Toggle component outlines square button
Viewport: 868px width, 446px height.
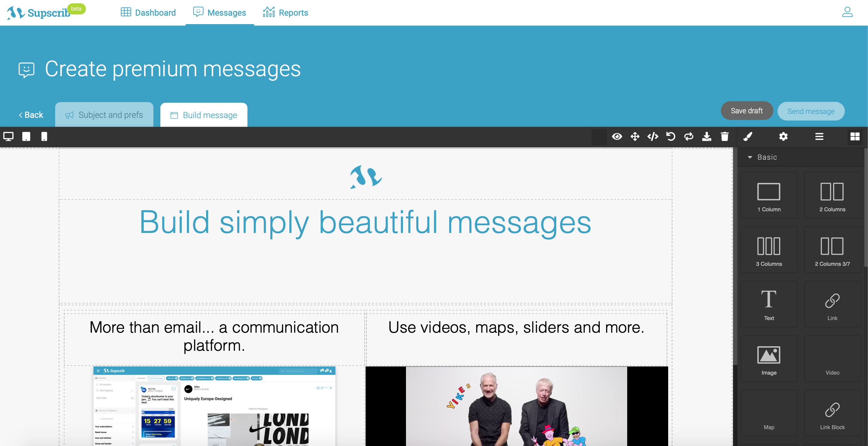click(599, 137)
